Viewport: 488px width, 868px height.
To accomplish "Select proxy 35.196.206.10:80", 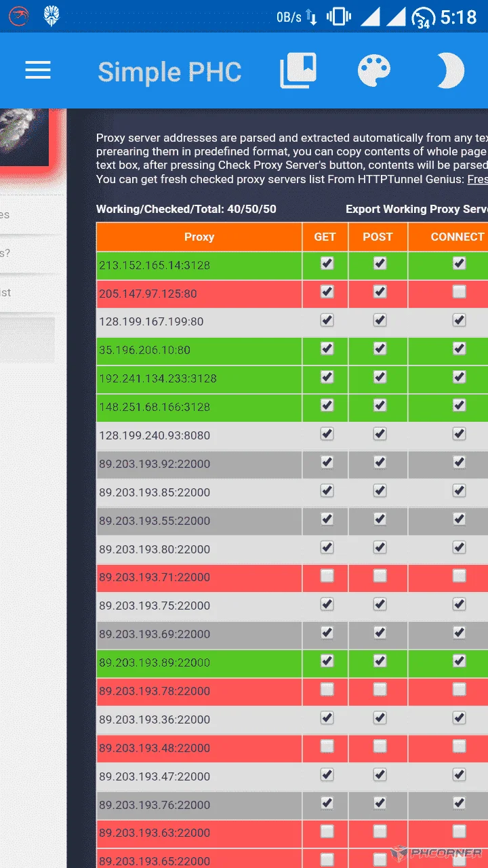I will pyautogui.click(x=144, y=351).
